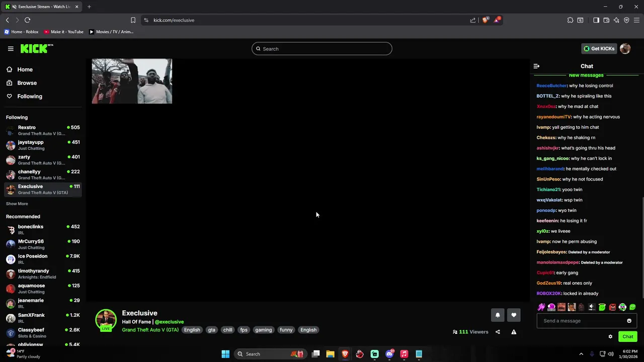Click the Grand Theft Auto V (GTA) category link

[x=150, y=330]
